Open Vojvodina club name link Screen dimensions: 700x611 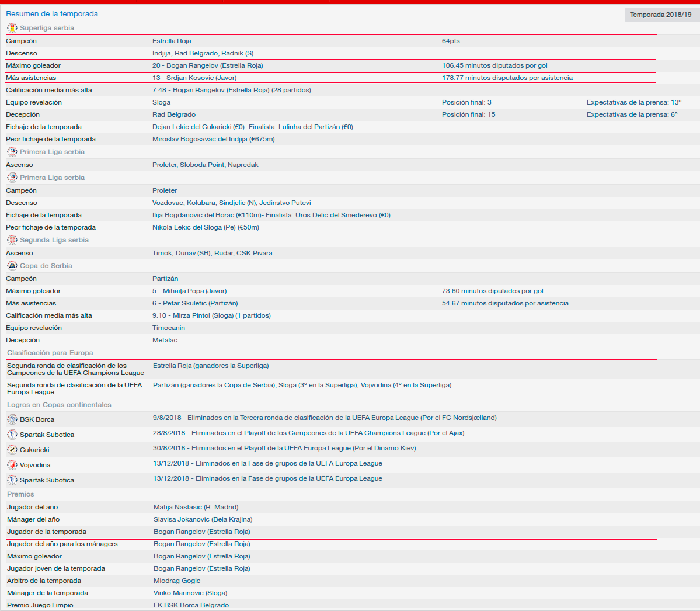[x=35, y=466]
